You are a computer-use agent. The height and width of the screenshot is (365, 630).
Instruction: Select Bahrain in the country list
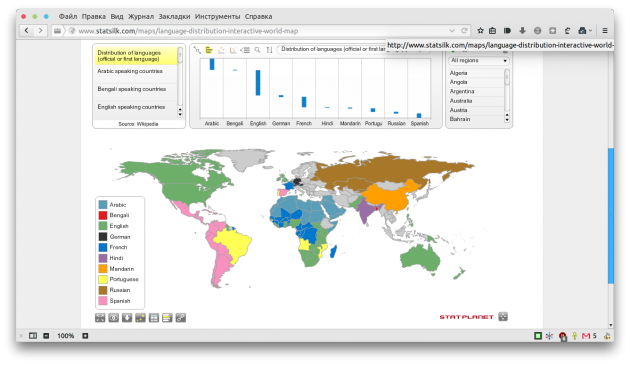[476, 119]
